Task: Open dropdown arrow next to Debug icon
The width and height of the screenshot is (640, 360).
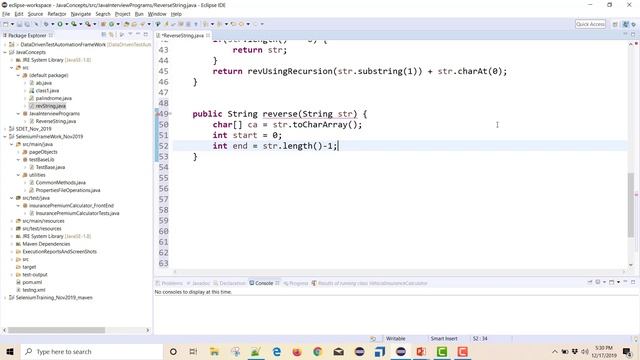Action: coord(53,24)
